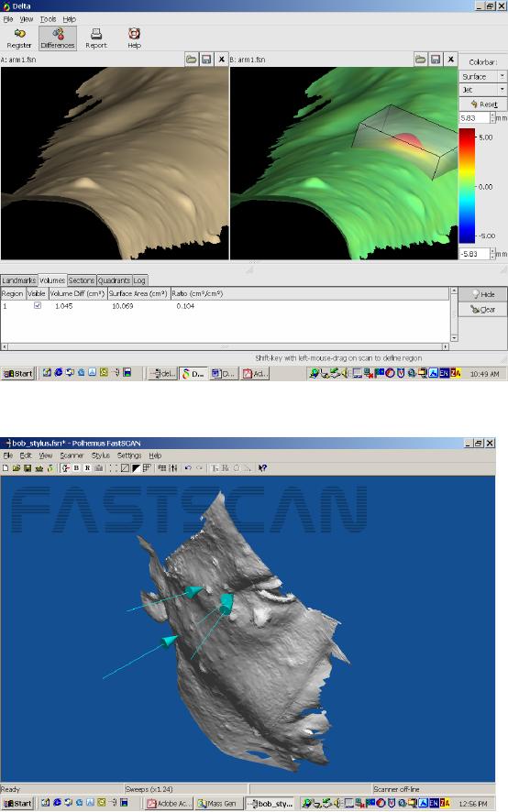Open FastSCAN Settings menu
This screenshot has width=508, height=812.
pyautogui.click(x=129, y=455)
